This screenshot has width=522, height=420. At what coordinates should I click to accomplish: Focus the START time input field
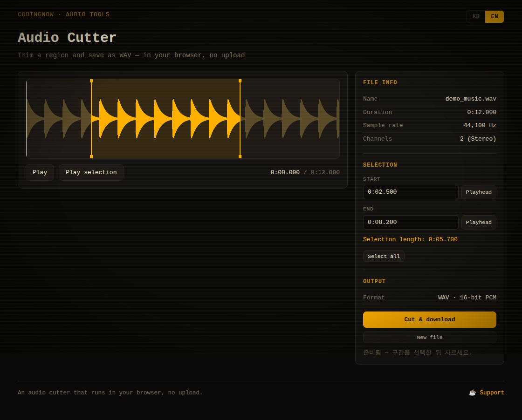[x=411, y=192]
